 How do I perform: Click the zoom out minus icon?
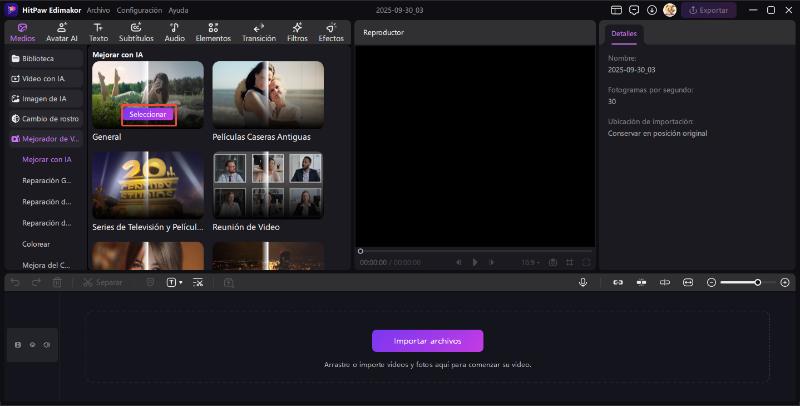coord(711,283)
